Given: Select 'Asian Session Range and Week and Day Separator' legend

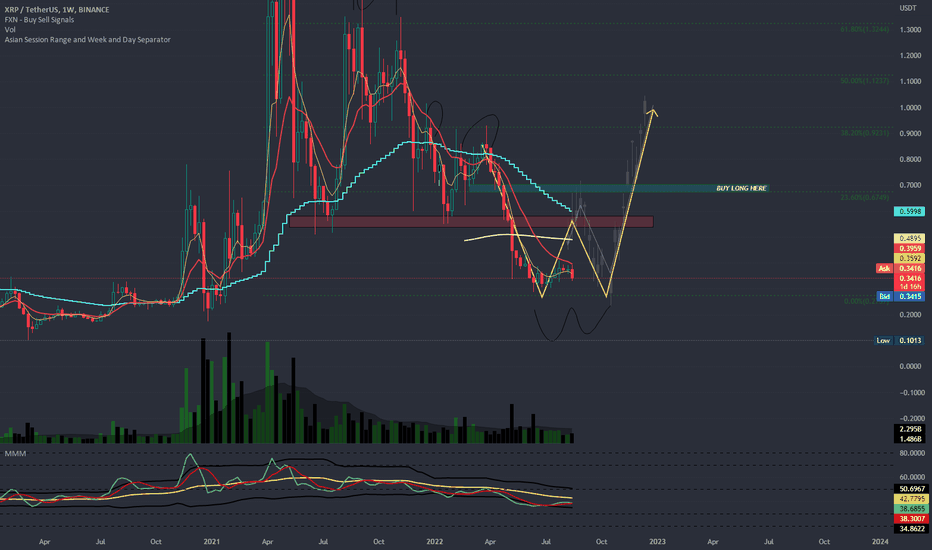Looking at the screenshot, I should point(87,40).
